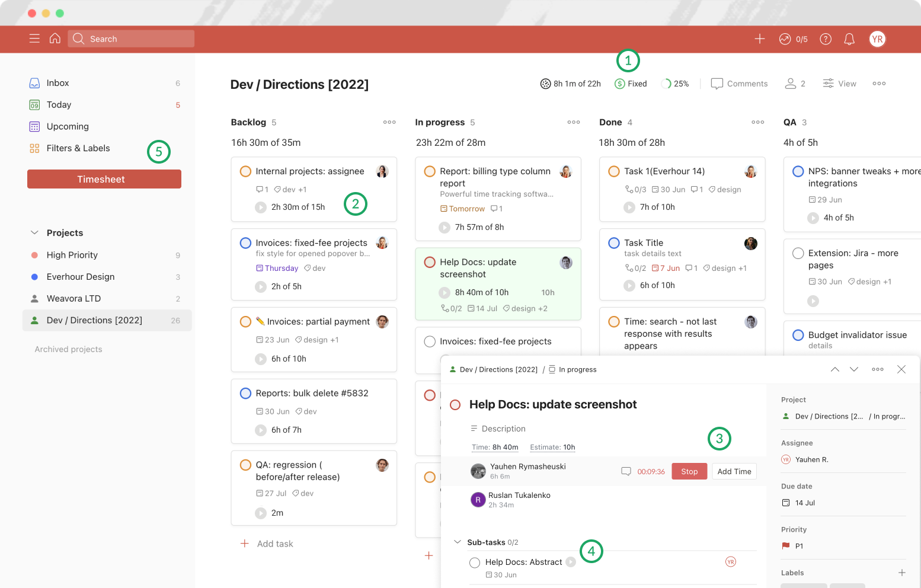The height and width of the screenshot is (588, 921).
Task: Open the Backlog column options menu
Action: 389,122
